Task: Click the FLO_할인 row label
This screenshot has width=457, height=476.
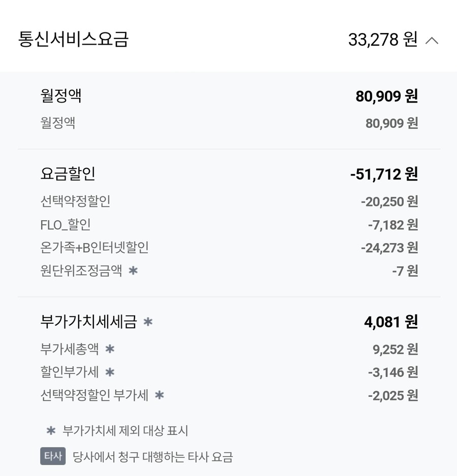Action: (66, 225)
